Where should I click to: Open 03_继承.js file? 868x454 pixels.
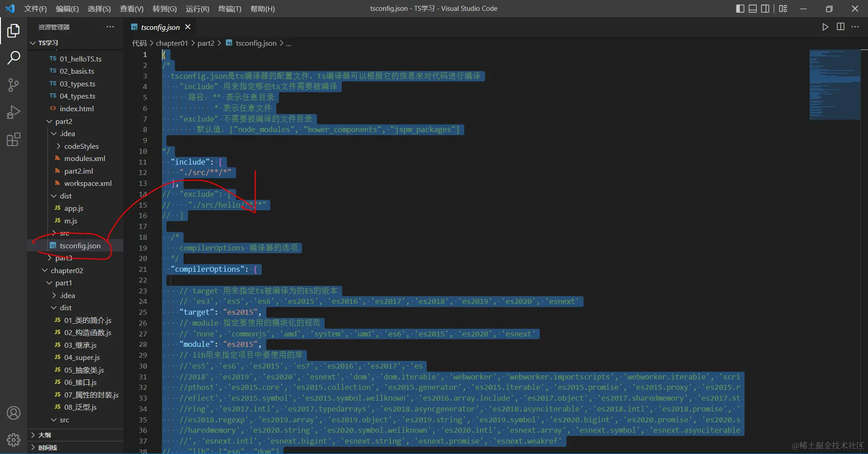80,345
